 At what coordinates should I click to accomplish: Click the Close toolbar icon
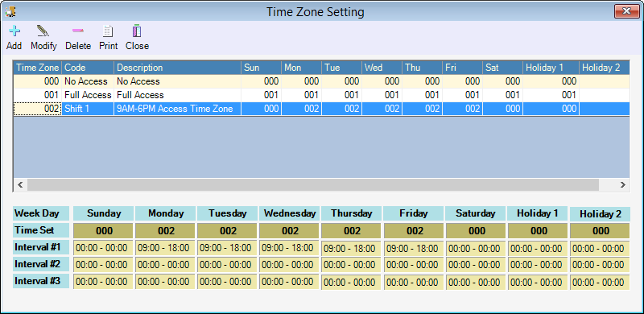coord(137,31)
